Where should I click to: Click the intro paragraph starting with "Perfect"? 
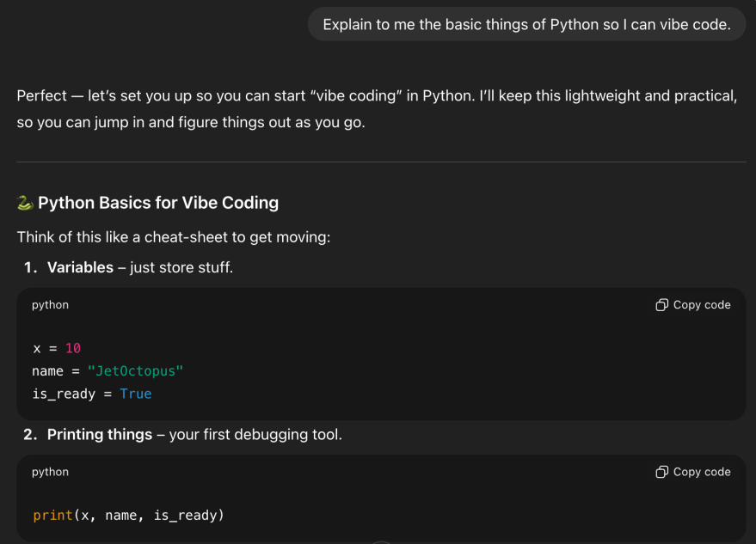(x=377, y=109)
